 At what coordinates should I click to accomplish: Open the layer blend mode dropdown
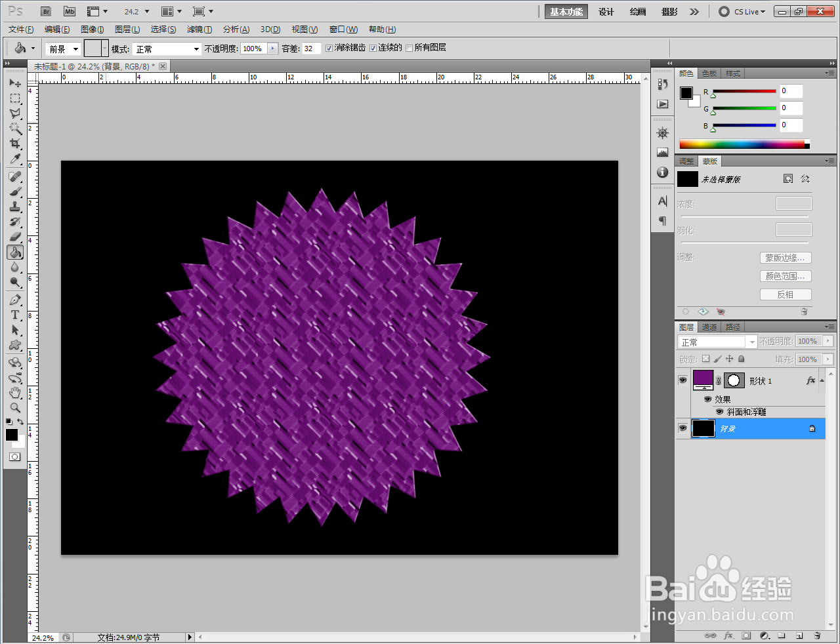[x=717, y=342]
